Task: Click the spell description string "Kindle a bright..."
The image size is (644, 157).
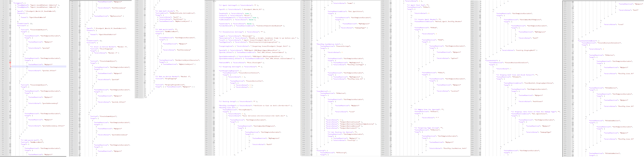Action: coord(271,38)
